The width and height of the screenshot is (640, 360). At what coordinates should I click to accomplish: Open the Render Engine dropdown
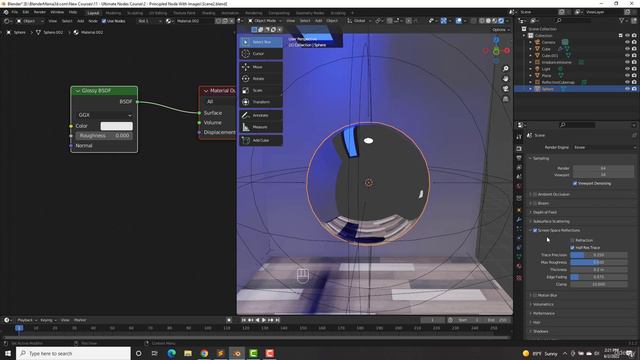coord(605,147)
